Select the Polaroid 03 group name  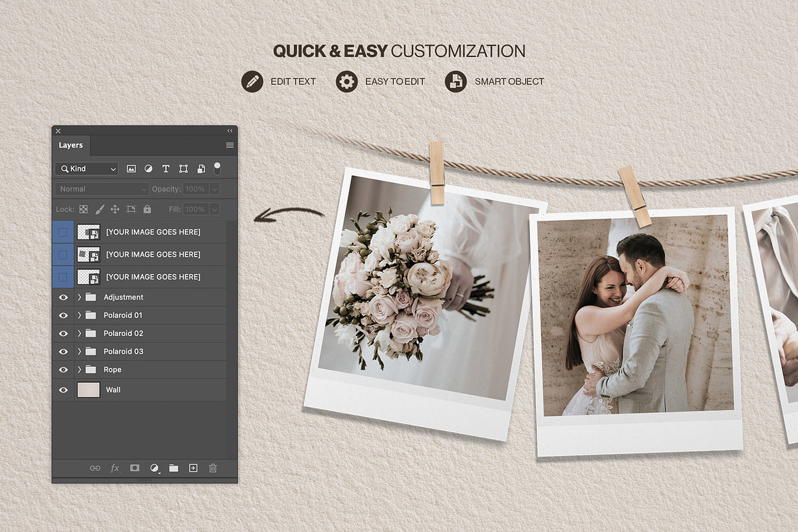(x=124, y=351)
